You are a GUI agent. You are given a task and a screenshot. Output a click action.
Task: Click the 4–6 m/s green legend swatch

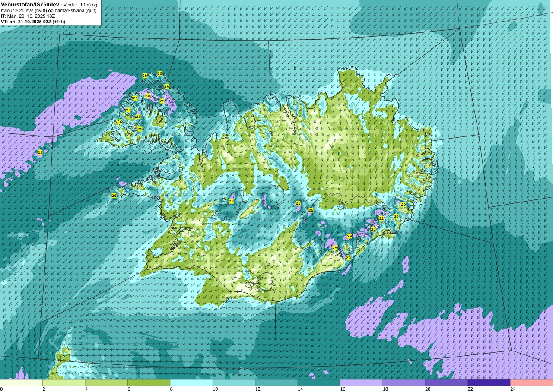[x=106, y=383]
